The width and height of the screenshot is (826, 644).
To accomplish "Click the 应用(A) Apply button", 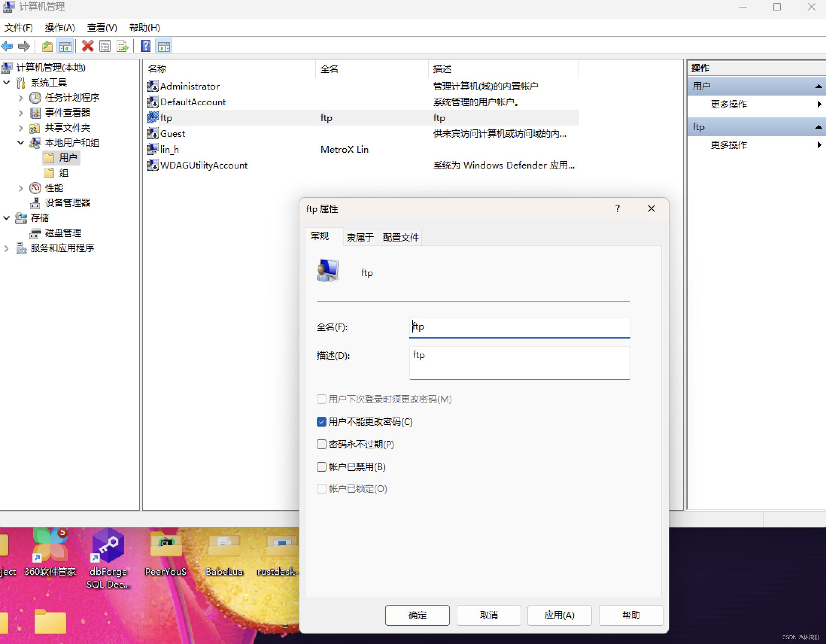I will (x=559, y=615).
